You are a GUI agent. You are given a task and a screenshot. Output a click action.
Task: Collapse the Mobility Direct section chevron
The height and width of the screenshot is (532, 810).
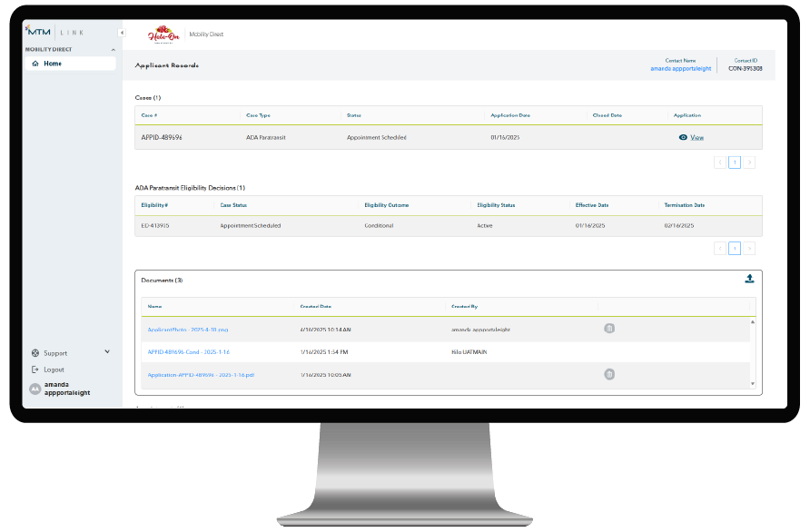click(114, 49)
